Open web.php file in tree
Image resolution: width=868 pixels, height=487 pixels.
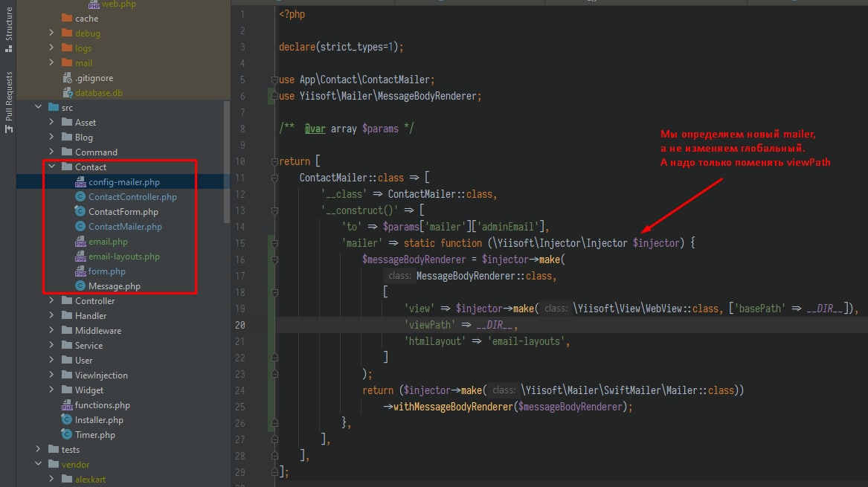click(x=119, y=4)
